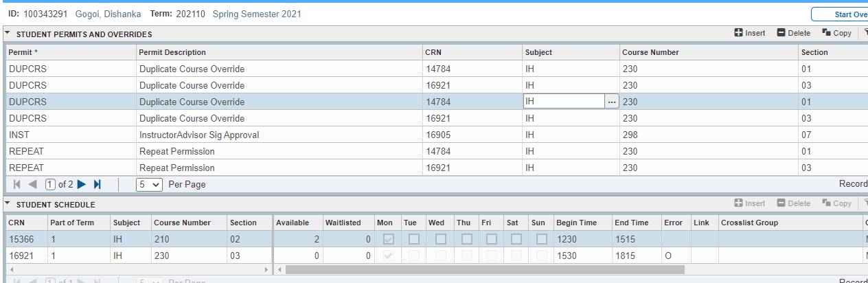Copy the selected permit record

click(836, 33)
